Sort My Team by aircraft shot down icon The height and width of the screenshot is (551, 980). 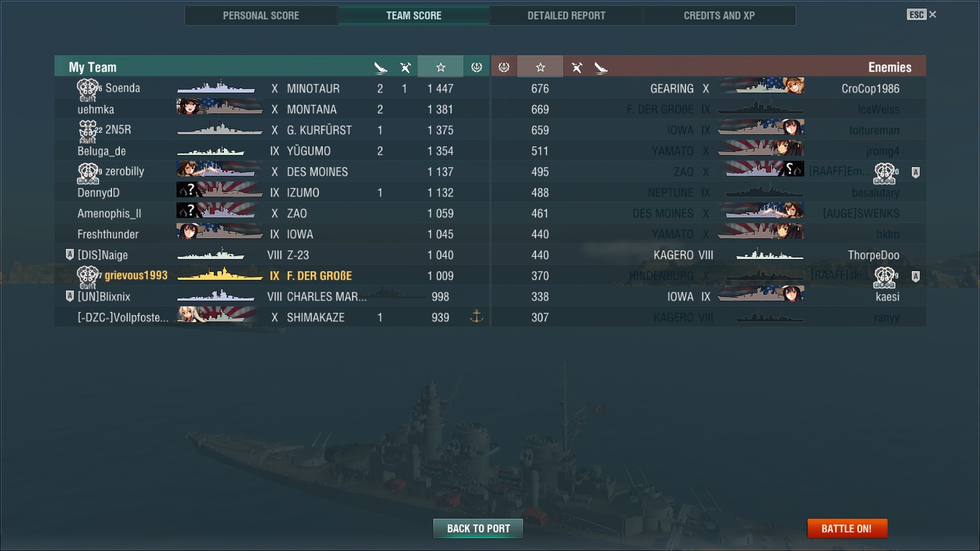pyautogui.click(x=405, y=67)
